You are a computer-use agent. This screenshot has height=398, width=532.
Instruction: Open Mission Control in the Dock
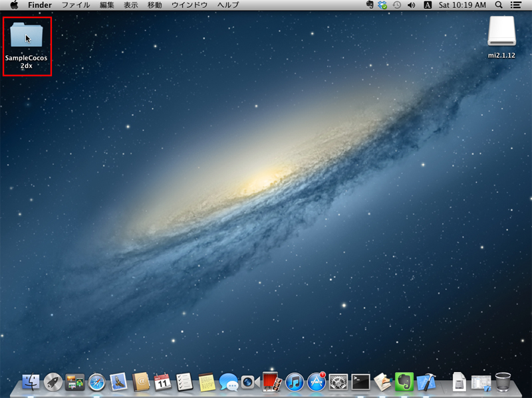[x=74, y=382]
